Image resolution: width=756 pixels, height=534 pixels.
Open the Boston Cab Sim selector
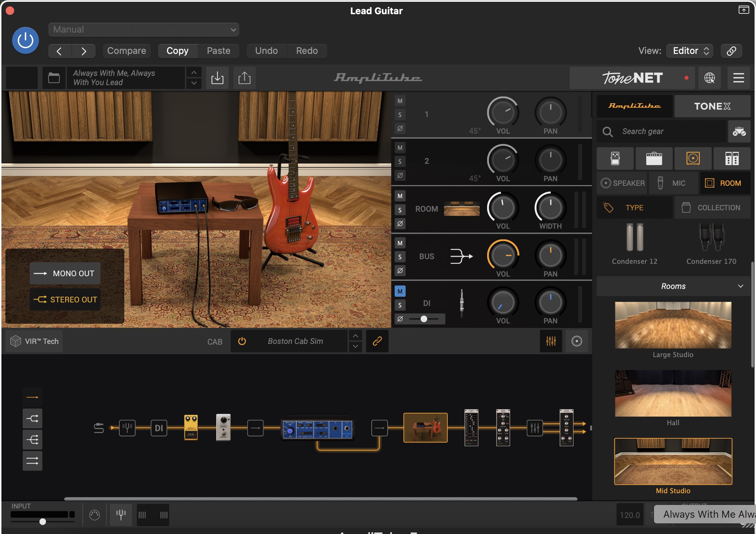[295, 341]
